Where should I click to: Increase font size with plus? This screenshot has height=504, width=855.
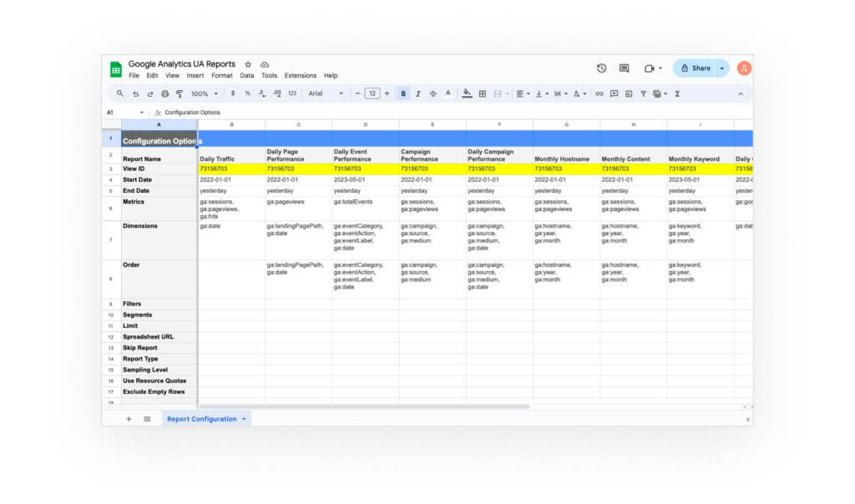click(387, 93)
